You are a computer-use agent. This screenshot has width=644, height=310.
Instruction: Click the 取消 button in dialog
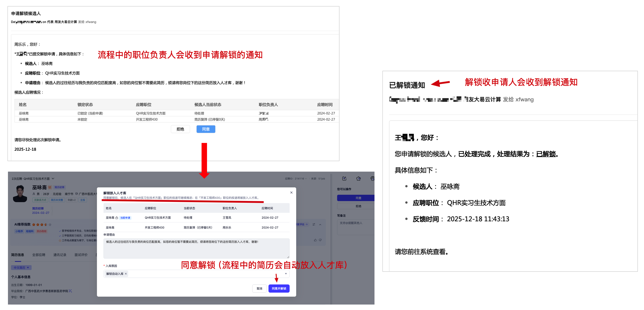click(x=259, y=288)
